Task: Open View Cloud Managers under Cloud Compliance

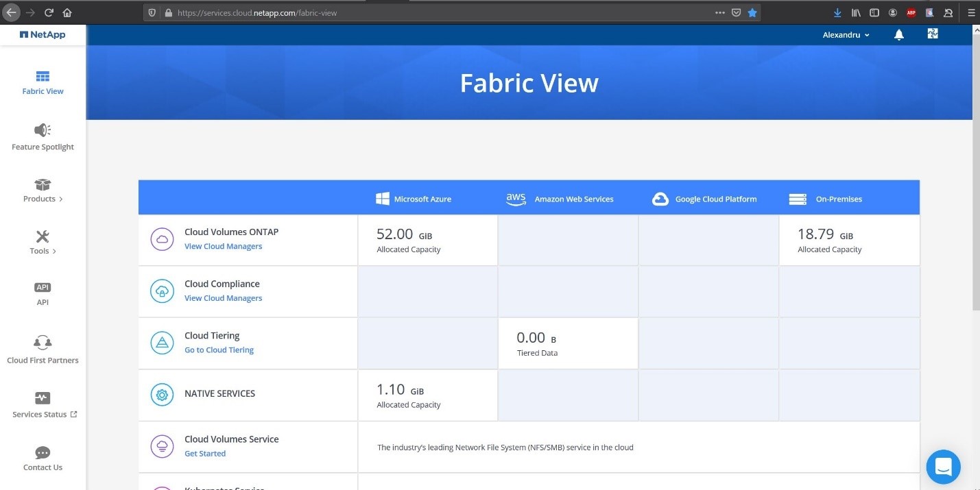Action: click(223, 298)
